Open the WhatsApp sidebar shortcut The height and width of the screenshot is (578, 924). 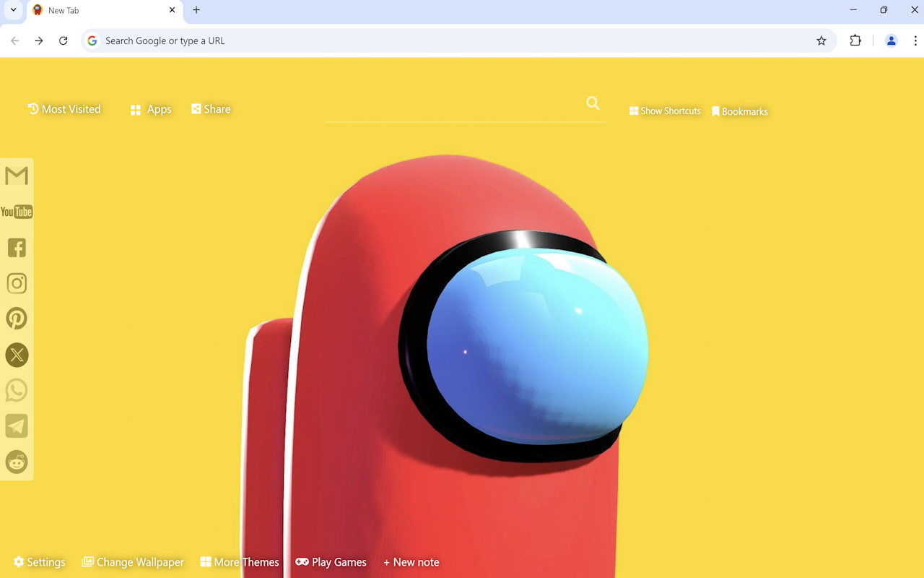coord(17,390)
